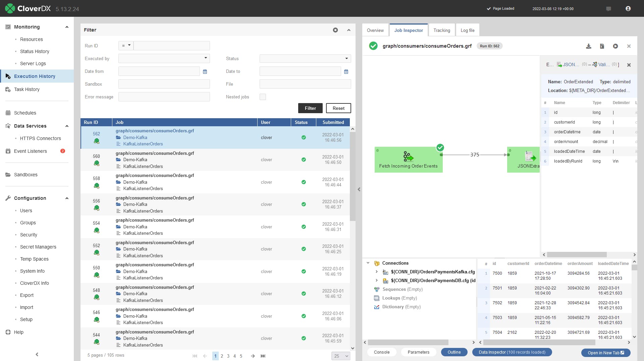
Task: Collapse the Monitoring menu section
Action: pos(67,27)
